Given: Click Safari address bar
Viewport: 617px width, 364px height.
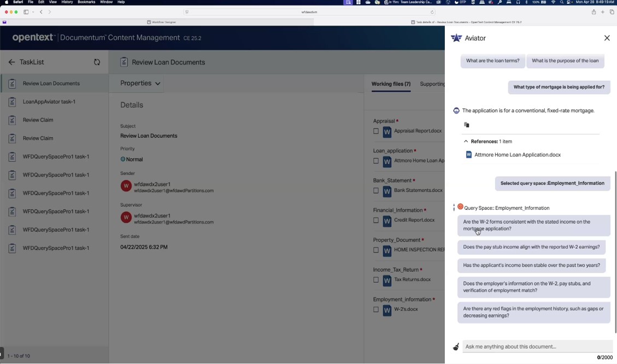Looking at the screenshot, I should coord(309,12).
